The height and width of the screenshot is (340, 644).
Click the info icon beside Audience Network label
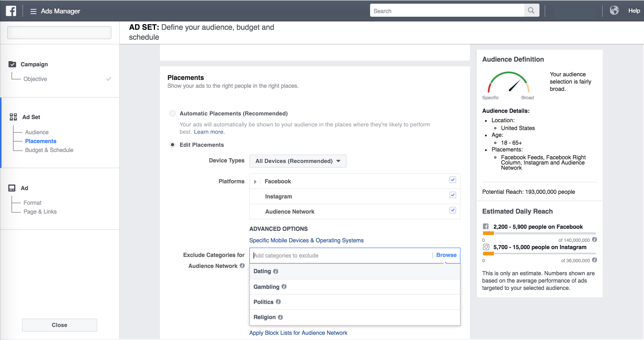click(242, 266)
